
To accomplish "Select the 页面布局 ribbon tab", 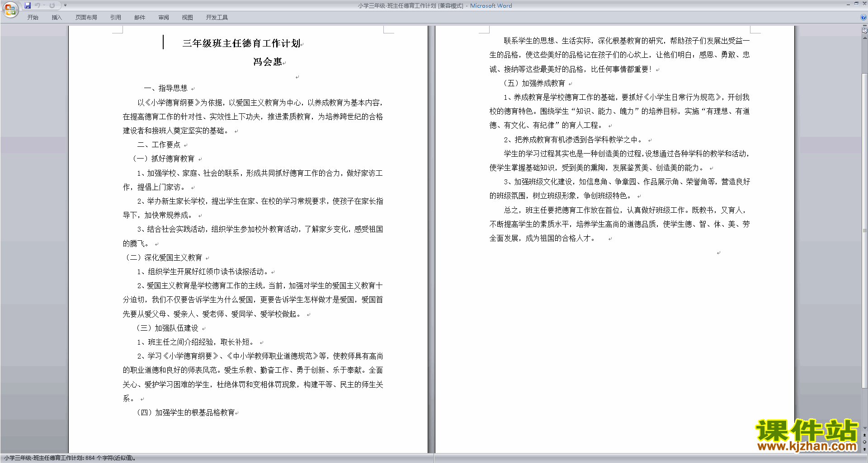I will (x=86, y=17).
